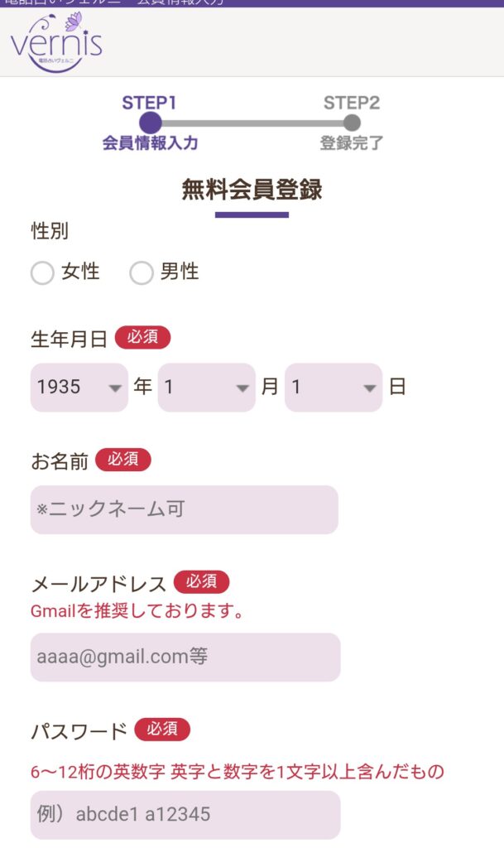The width and height of the screenshot is (504, 848).
Task: Click the 必須 badge beside お名前
Action: click(123, 460)
